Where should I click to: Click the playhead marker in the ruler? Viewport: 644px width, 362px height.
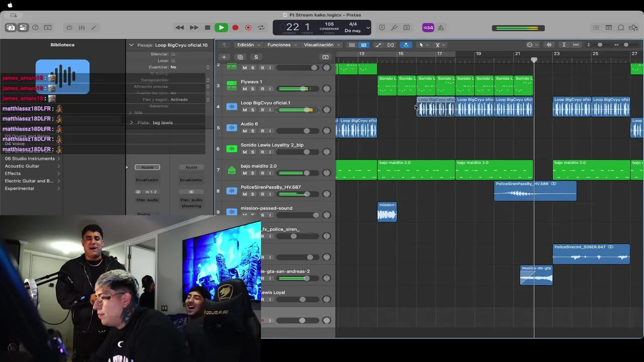534,60
